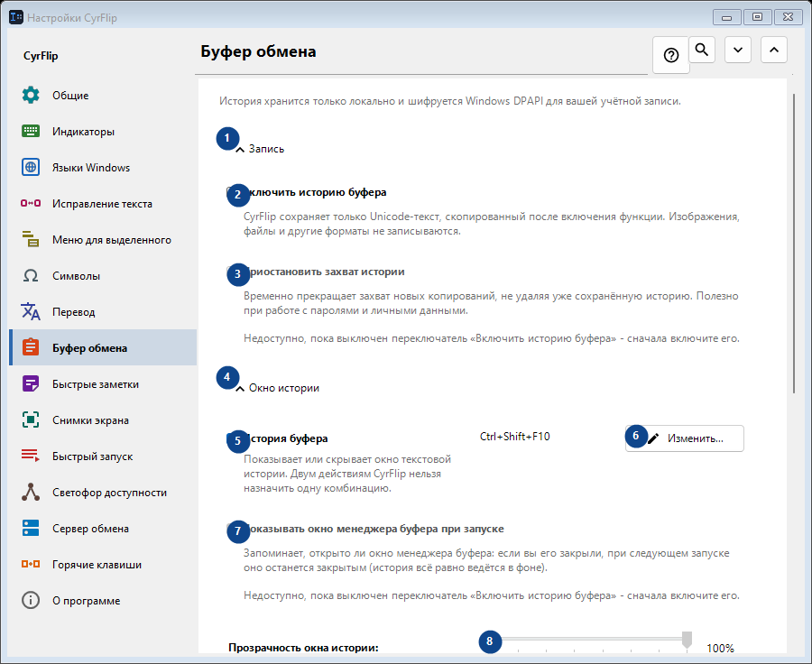This screenshot has width=812, height=664.
Task: Enable the Включить историю буфера option
Action: tap(308, 193)
